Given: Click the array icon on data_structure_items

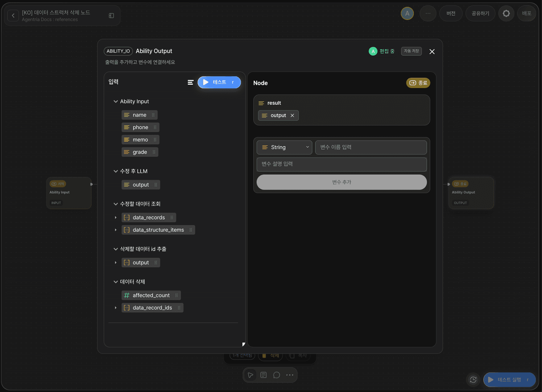Looking at the screenshot, I should coord(127,230).
